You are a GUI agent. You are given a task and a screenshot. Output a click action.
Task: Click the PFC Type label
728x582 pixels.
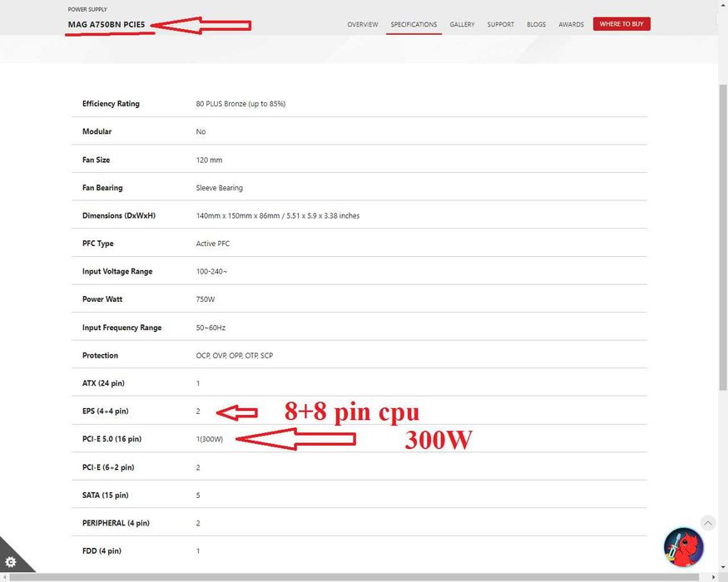tap(98, 244)
